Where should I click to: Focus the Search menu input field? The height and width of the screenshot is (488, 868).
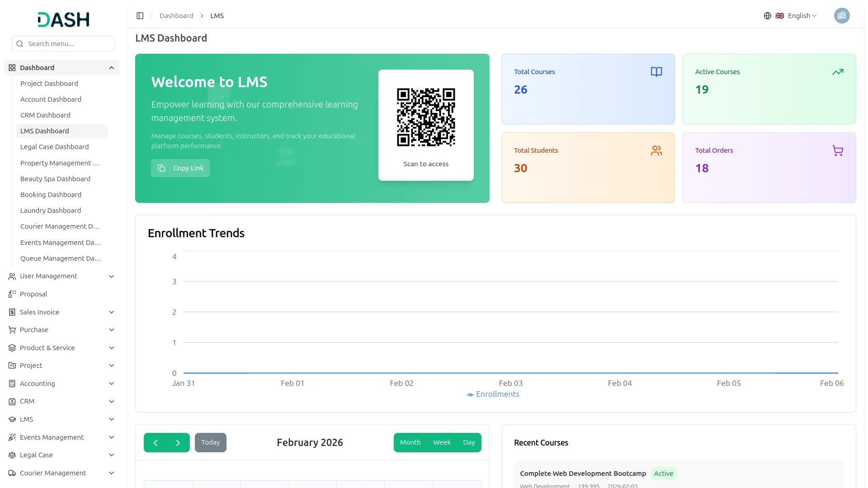(68, 44)
